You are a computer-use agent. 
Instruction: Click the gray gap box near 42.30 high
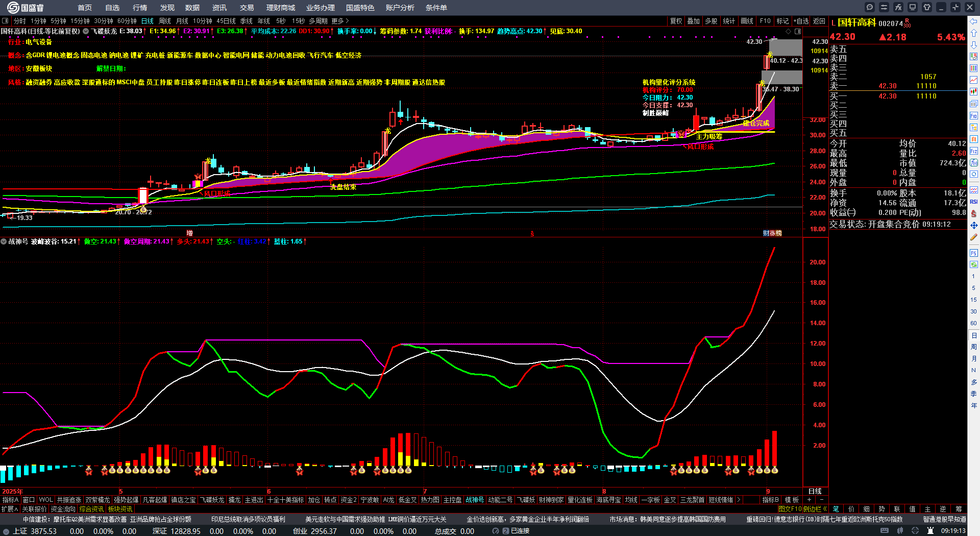coord(786,47)
